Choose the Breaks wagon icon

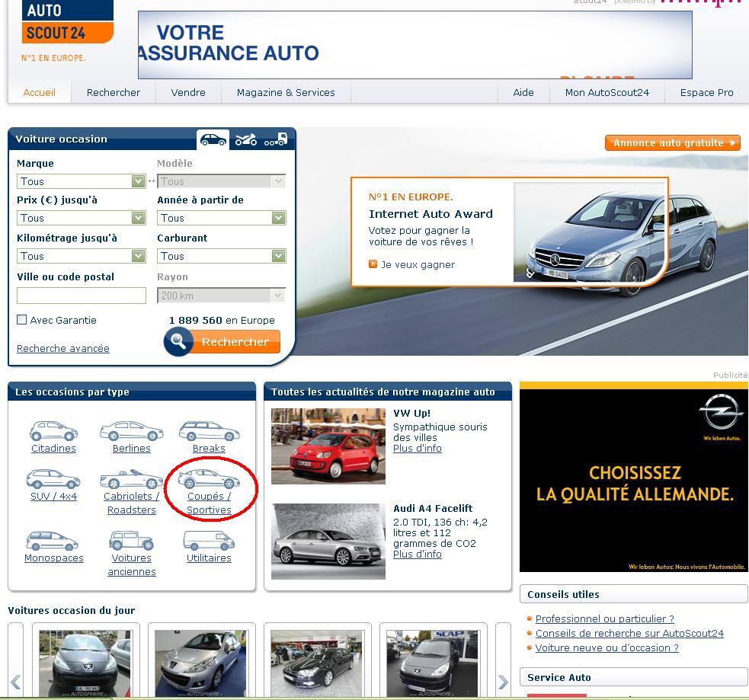pos(209,432)
